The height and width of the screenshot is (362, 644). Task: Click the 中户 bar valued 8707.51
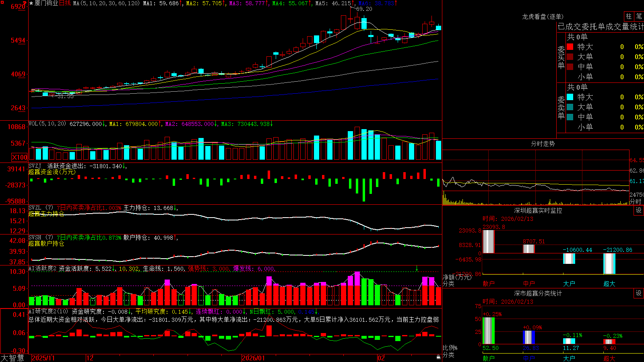[x=529, y=249]
